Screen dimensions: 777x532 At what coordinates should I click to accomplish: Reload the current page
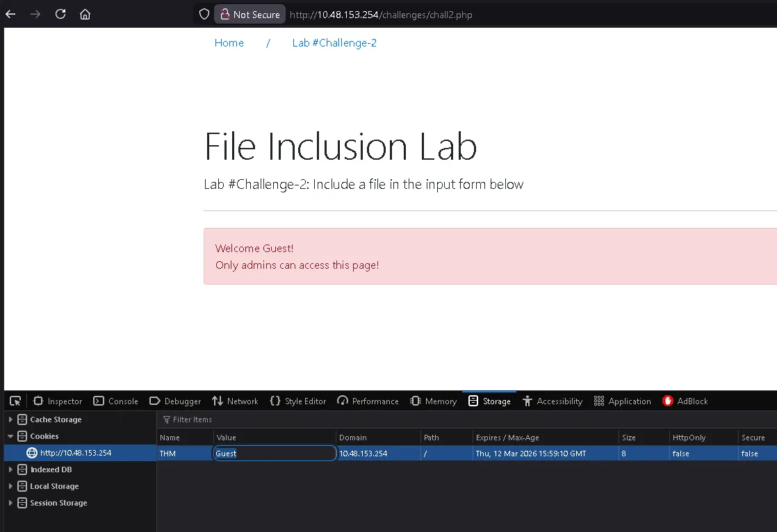[x=60, y=14]
